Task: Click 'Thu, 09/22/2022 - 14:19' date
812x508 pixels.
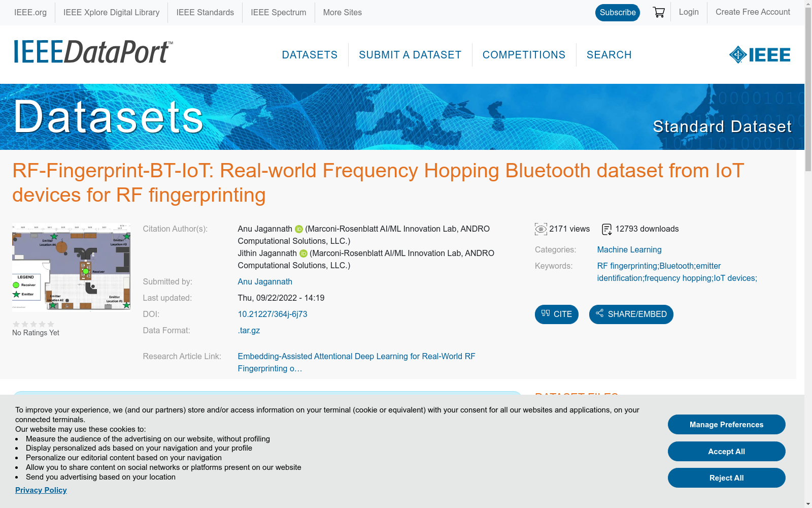Action: point(281,298)
